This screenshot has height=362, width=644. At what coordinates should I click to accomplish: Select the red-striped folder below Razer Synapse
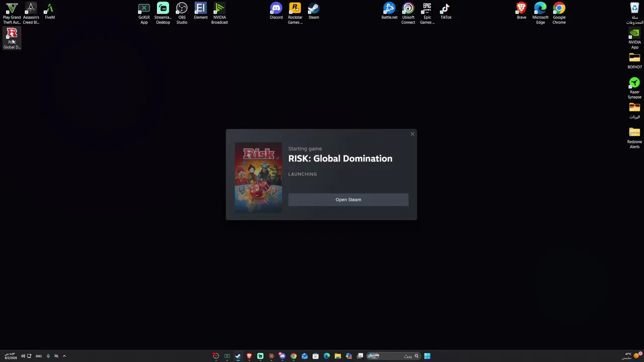[634, 111]
